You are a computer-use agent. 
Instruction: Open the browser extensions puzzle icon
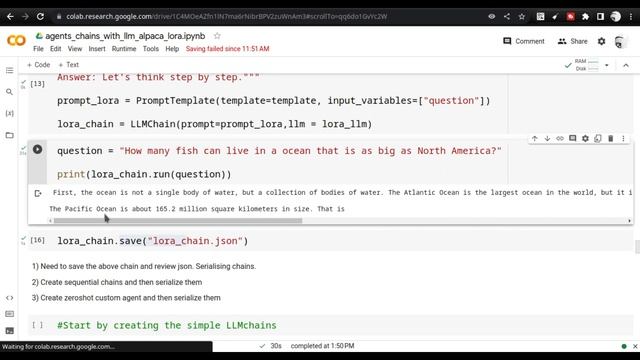(585, 16)
